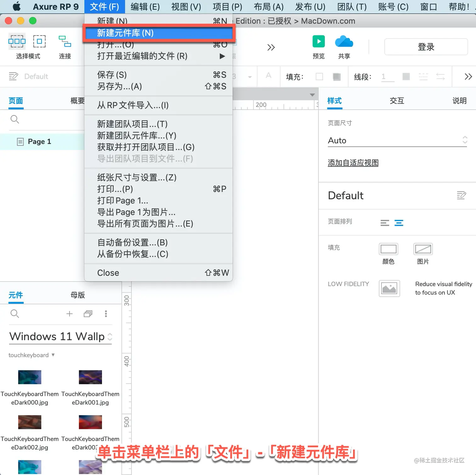Open the line pattern style

tap(423, 77)
